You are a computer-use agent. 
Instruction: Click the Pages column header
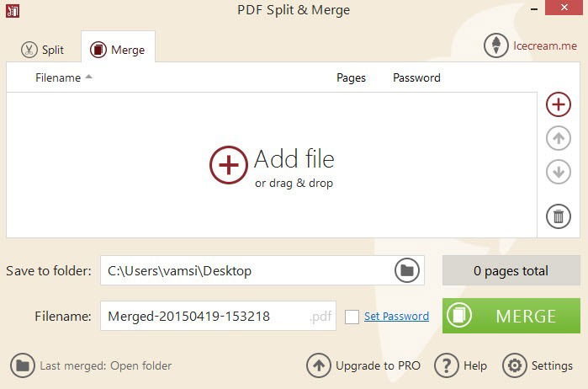tap(351, 77)
